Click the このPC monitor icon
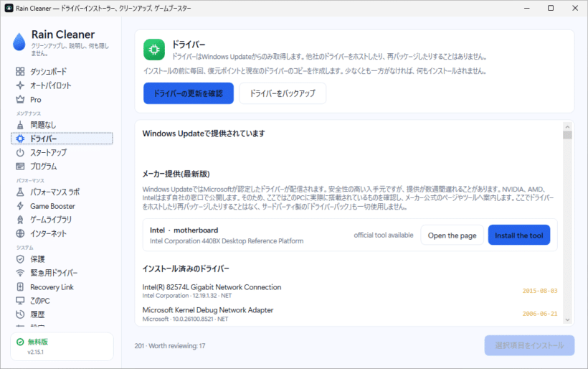This screenshot has height=369, width=588. (x=20, y=301)
